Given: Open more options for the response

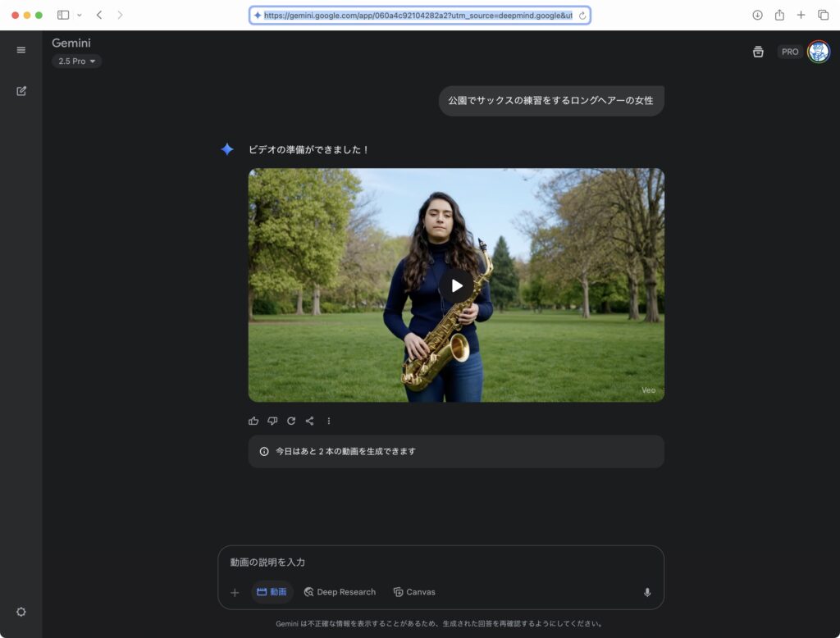Looking at the screenshot, I should point(329,421).
